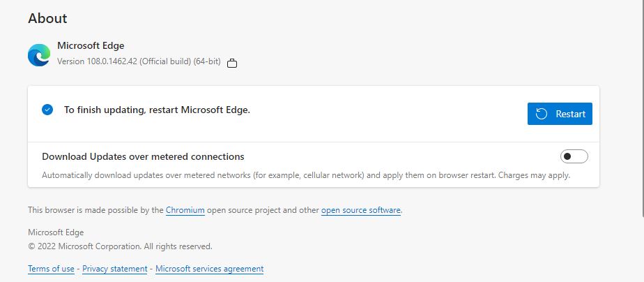This screenshot has height=282, width=644.
Task: Open the Terms of use link
Action: tap(51, 269)
